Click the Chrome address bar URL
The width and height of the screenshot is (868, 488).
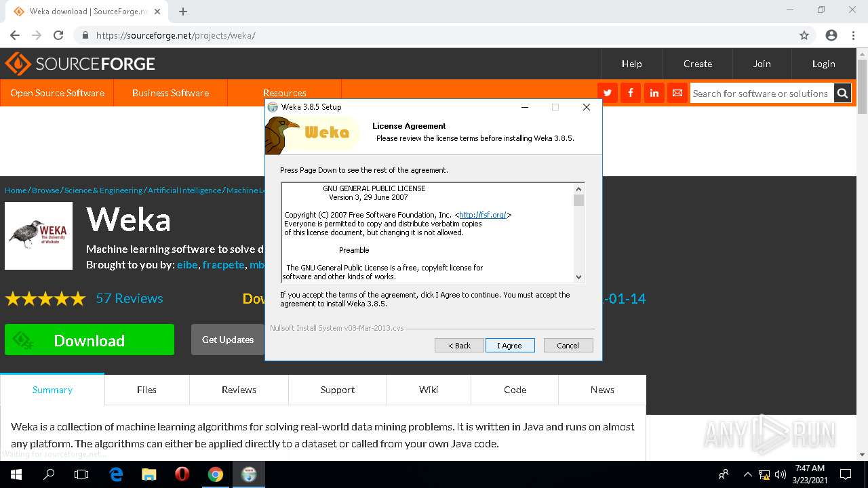tap(176, 35)
